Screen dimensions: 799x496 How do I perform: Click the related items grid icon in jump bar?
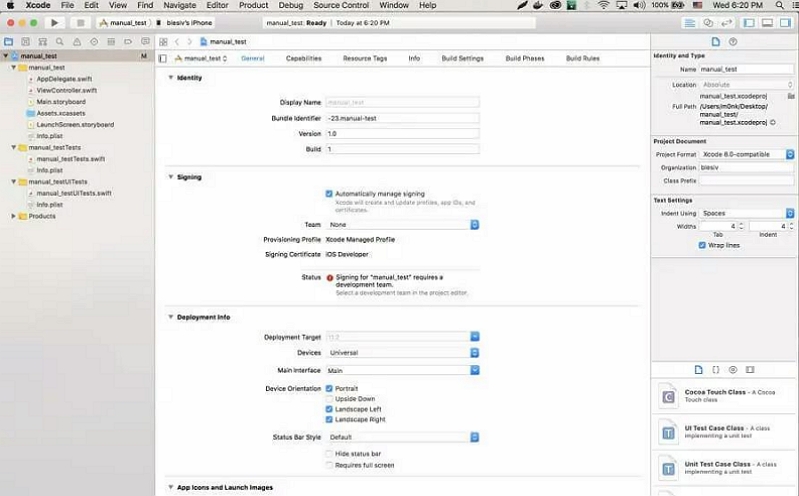tap(163, 42)
